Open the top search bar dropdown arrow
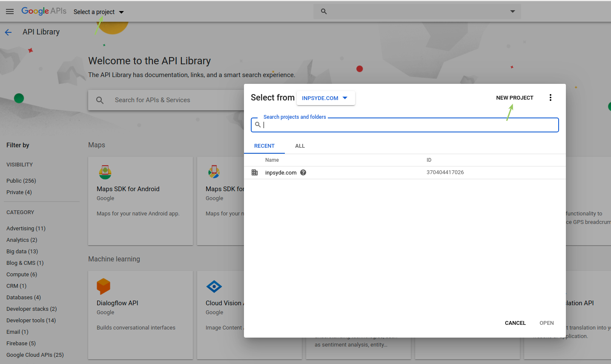The height and width of the screenshot is (364, 611). (512, 11)
